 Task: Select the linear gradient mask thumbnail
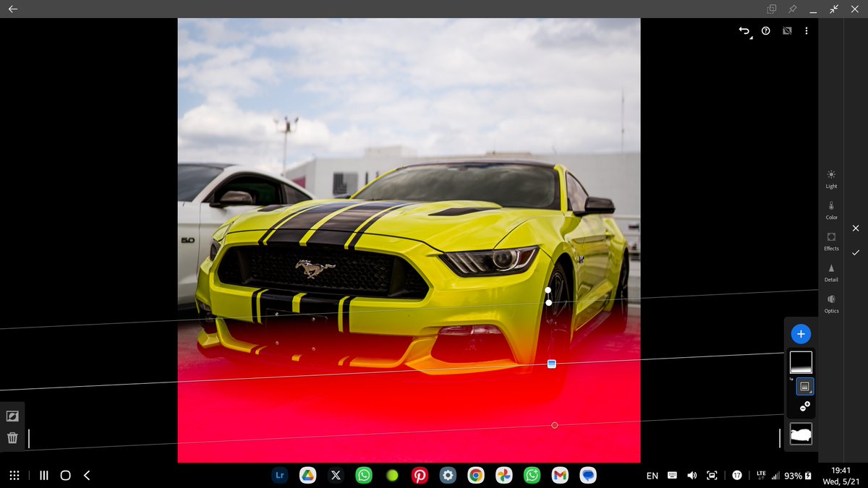coord(801,362)
